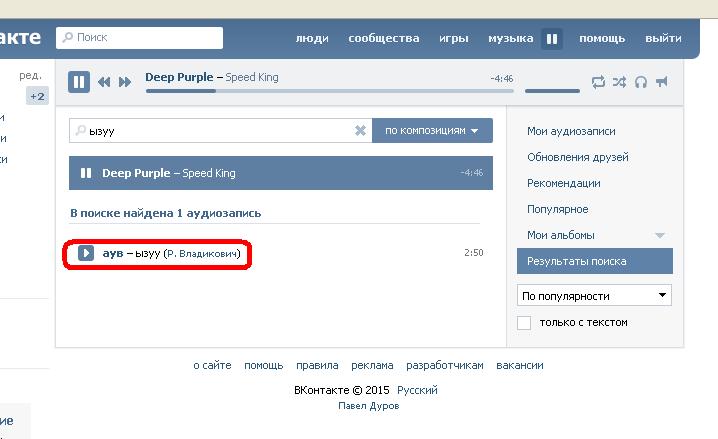
Task: Select 'Рекомендации' in the audio sidebar
Action: 563,183
